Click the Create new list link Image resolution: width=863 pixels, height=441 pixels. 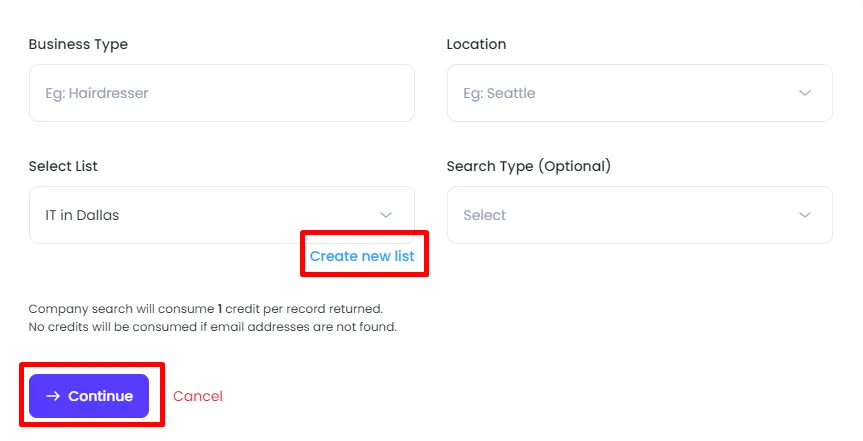point(362,256)
